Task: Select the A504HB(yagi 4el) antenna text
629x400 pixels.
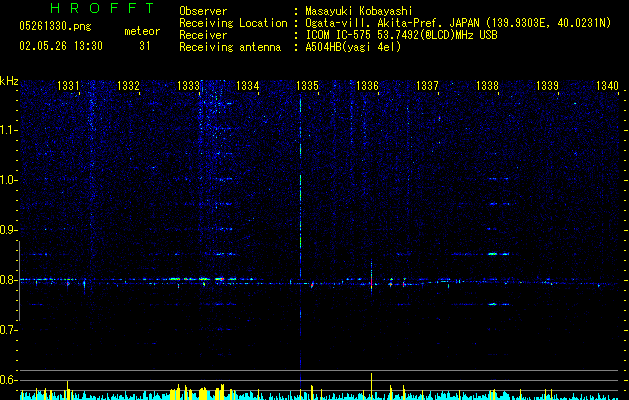Action: pyautogui.click(x=353, y=47)
